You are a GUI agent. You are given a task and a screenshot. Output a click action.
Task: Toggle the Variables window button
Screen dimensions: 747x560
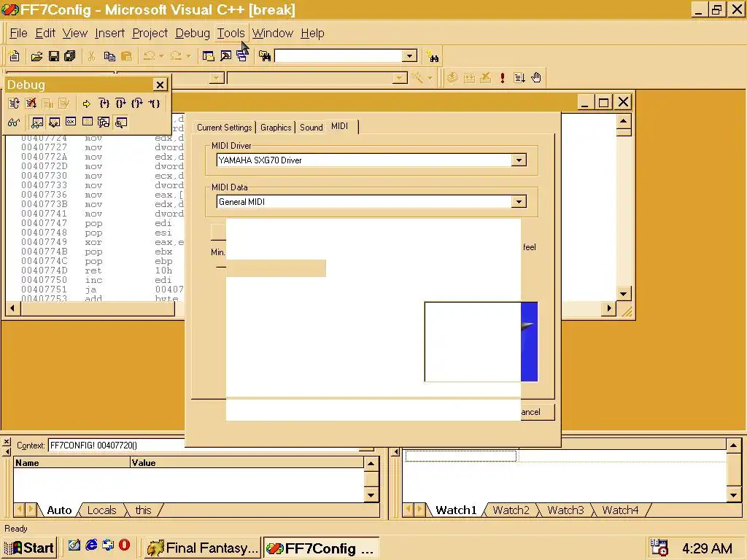coord(54,122)
